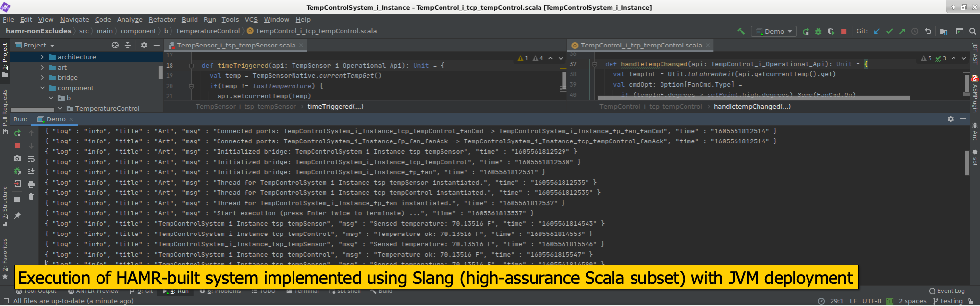Switch to TempSensor_i_tsp_tempSensor.scala tab

tap(236, 45)
